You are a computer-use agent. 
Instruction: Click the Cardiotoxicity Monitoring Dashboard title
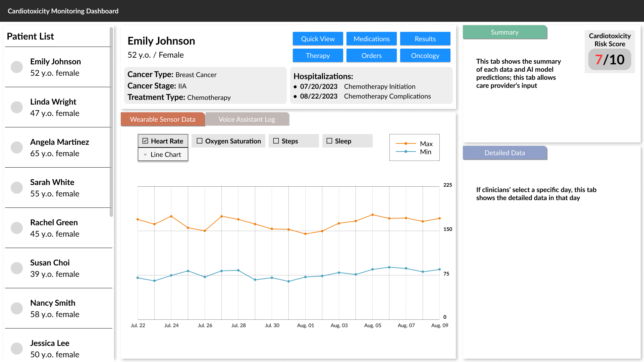[63, 11]
